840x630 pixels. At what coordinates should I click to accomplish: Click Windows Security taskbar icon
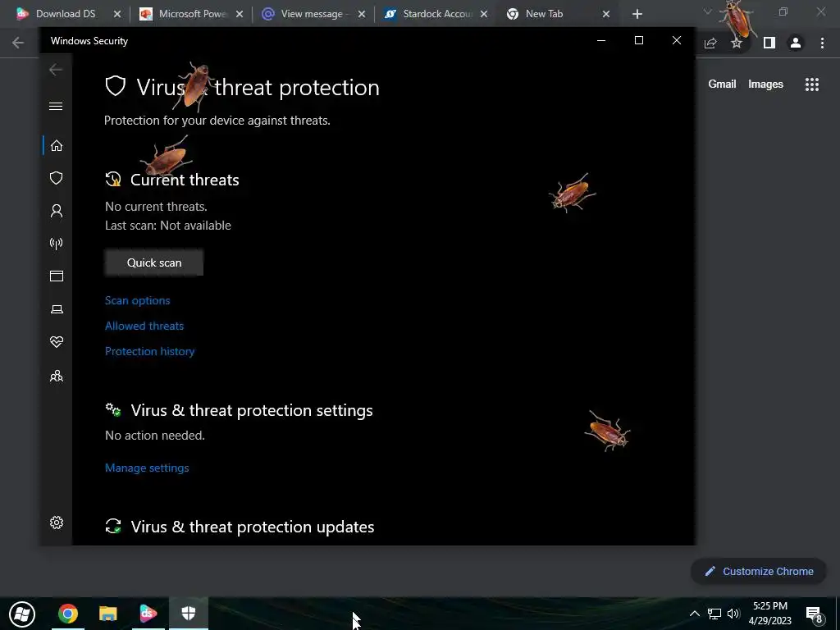pyautogui.click(x=189, y=614)
